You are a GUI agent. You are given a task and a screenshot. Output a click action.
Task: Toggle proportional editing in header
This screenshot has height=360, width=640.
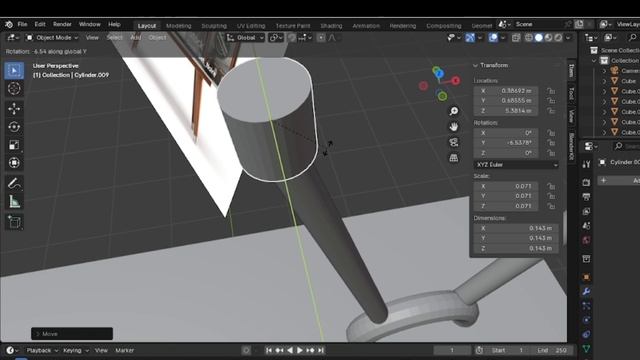click(x=321, y=38)
